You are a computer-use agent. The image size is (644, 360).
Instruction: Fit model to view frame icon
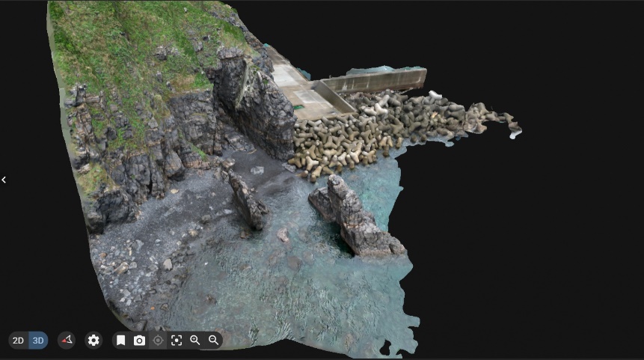177,341
